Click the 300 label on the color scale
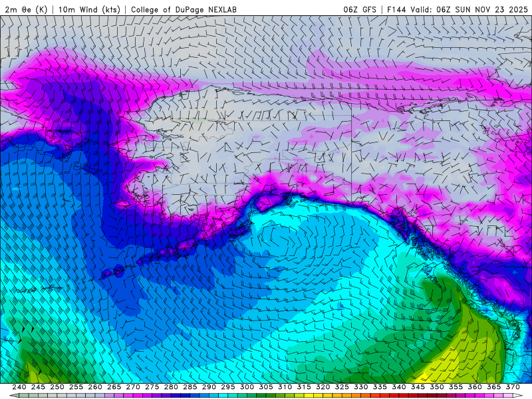Viewport: 532px width, 399px height. [247, 387]
